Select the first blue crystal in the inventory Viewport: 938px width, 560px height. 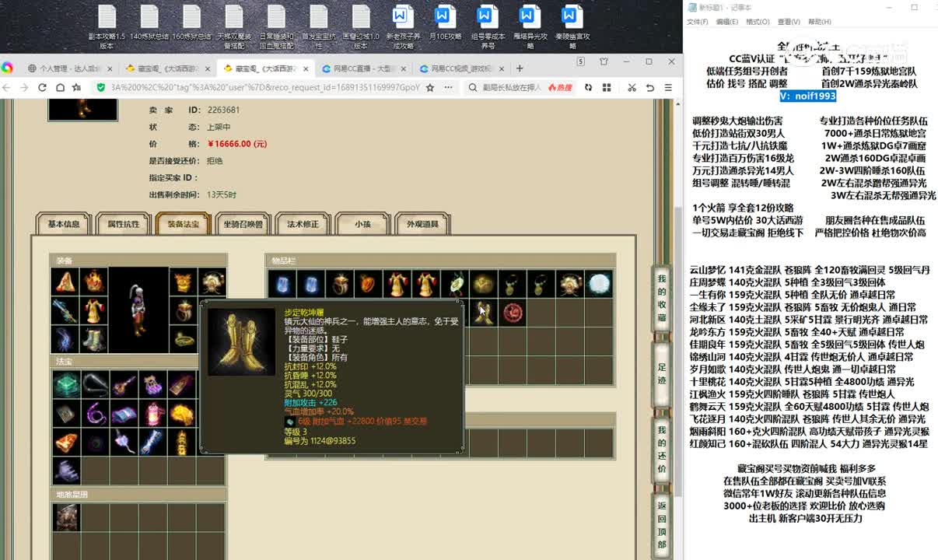[x=282, y=284]
